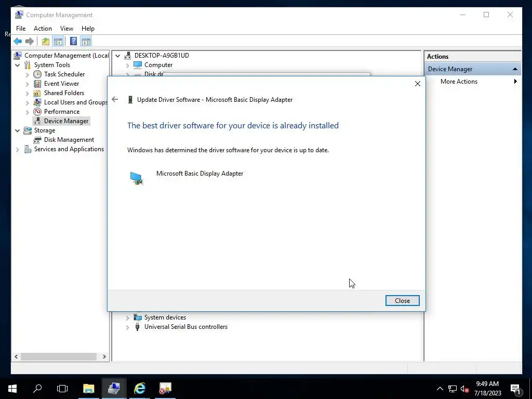The height and width of the screenshot is (399, 532).
Task: Click the Up one level folder icon
Action: [x=46, y=42]
